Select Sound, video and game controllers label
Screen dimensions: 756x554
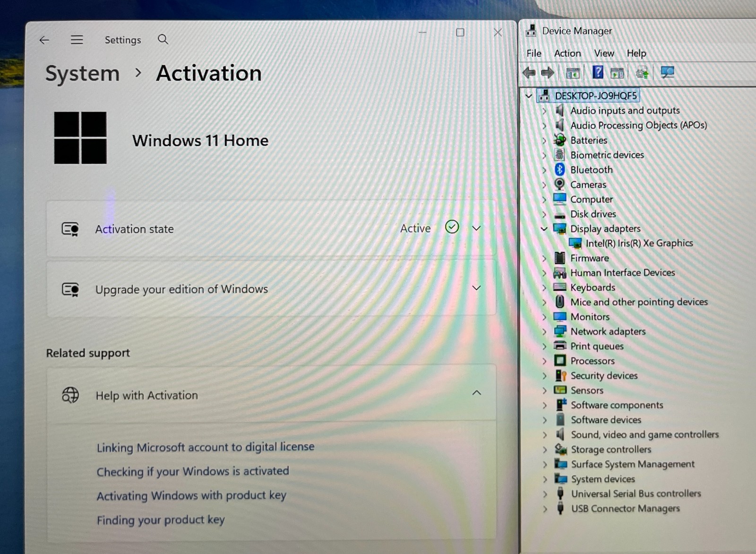tap(645, 434)
